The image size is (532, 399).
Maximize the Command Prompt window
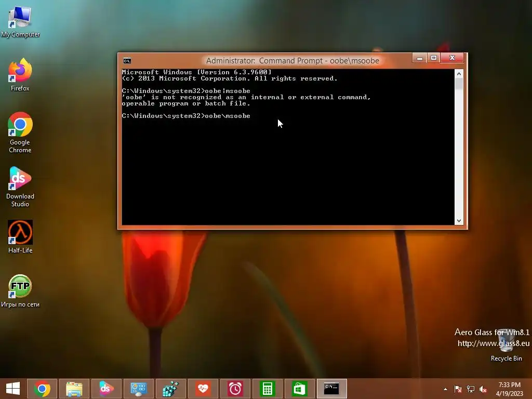pos(433,58)
